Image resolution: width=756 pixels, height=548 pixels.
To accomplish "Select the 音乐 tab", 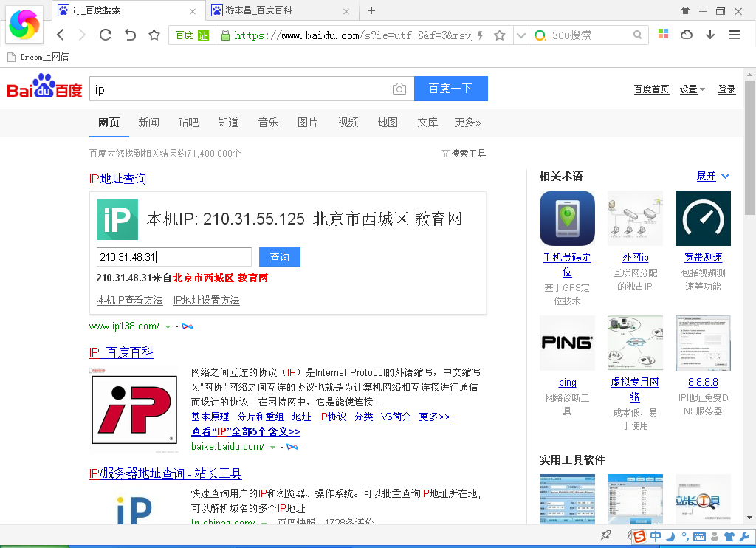I will [x=268, y=123].
